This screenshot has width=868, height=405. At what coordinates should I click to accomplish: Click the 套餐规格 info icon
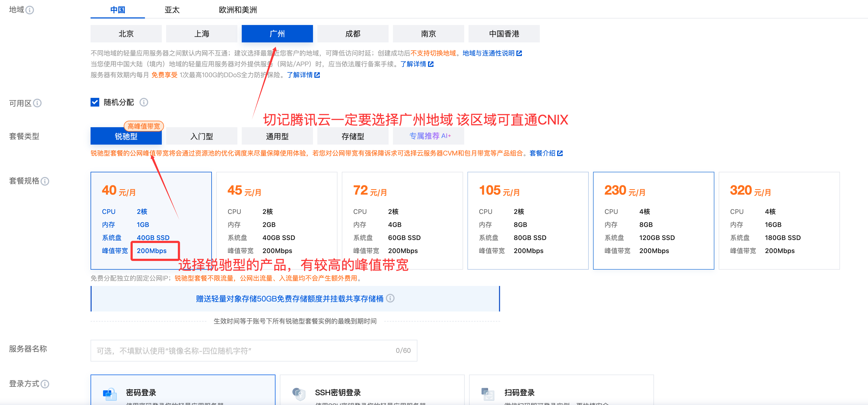click(45, 181)
